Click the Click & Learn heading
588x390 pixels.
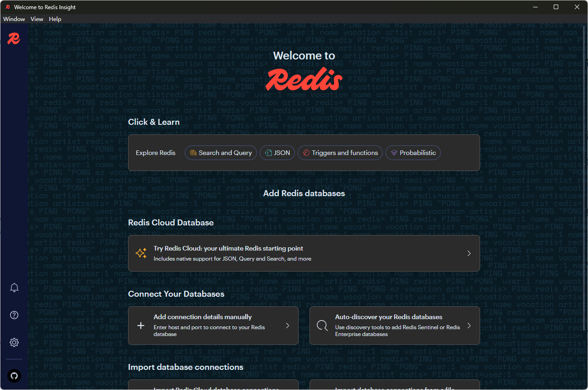tap(154, 122)
